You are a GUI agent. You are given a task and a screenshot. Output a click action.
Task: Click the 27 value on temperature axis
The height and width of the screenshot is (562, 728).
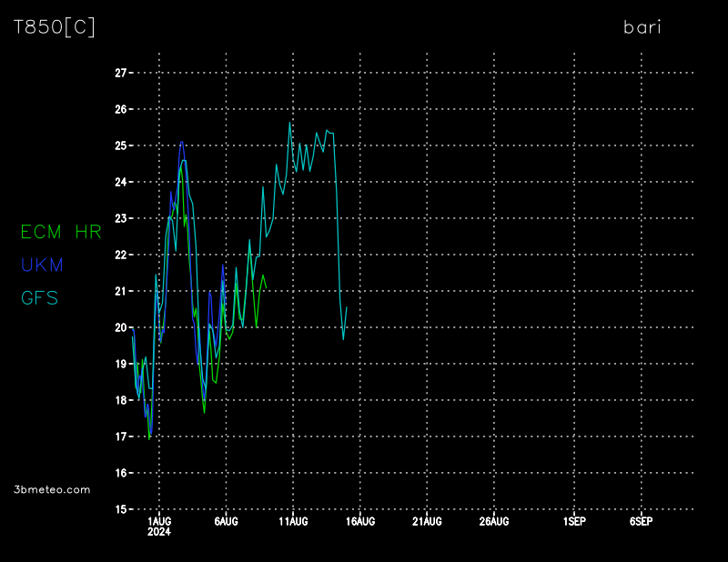point(120,73)
